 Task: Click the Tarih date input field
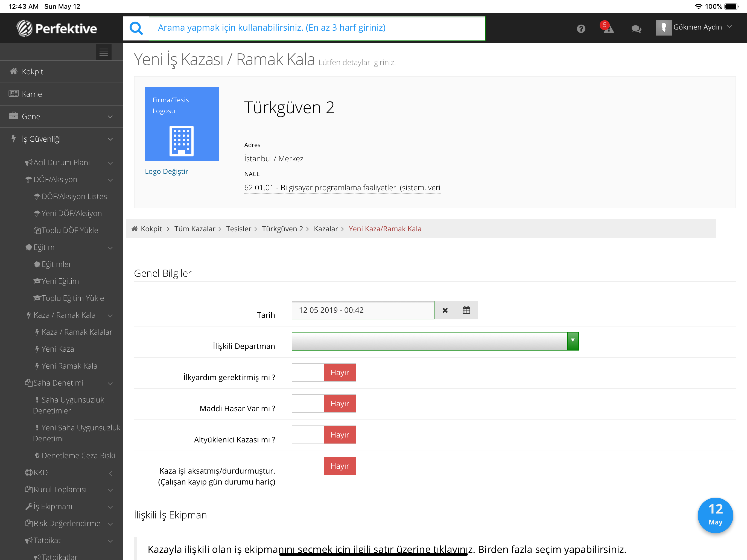[363, 310]
